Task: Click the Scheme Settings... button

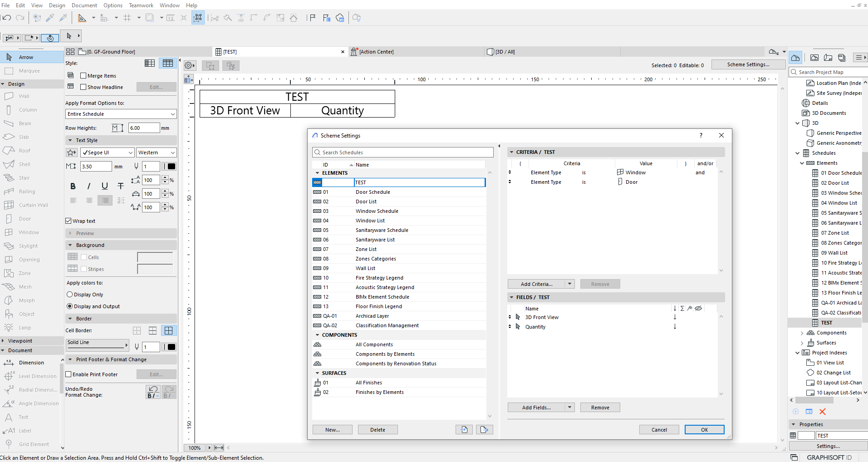Action: 749,64
